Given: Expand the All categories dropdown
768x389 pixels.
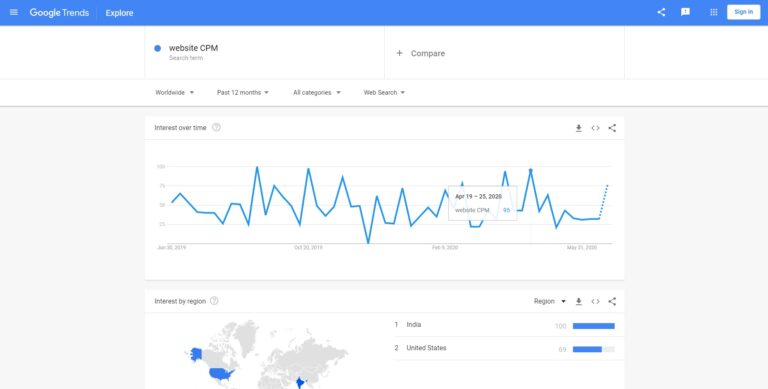Looking at the screenshot, I should click(x=316, y=93).
